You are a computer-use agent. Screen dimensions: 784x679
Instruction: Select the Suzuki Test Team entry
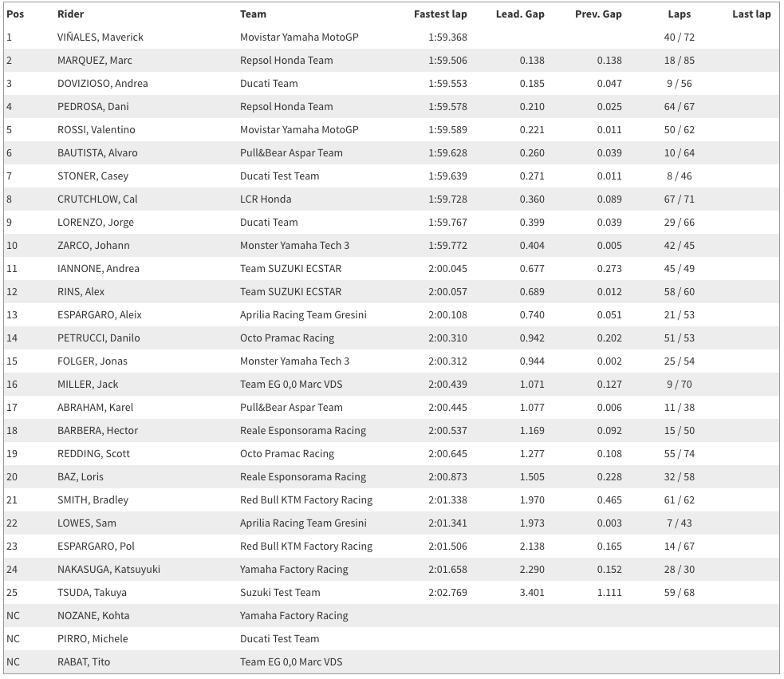(280, 592)
